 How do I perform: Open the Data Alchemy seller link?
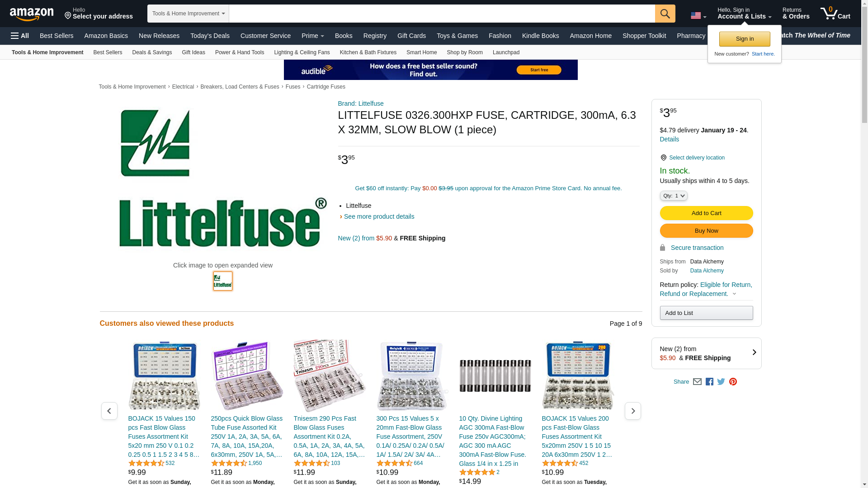(x=707, y=271)
